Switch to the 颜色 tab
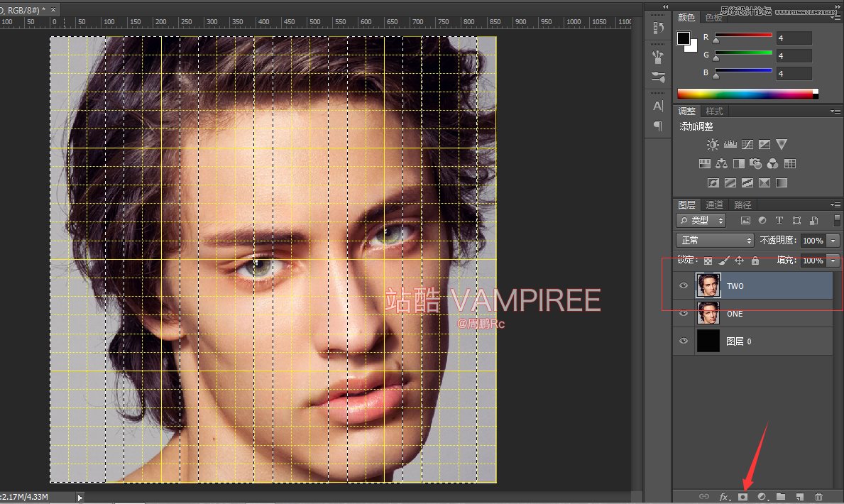Screen dimensions: 844x504 pyautogui.click(x=686, y=18)
